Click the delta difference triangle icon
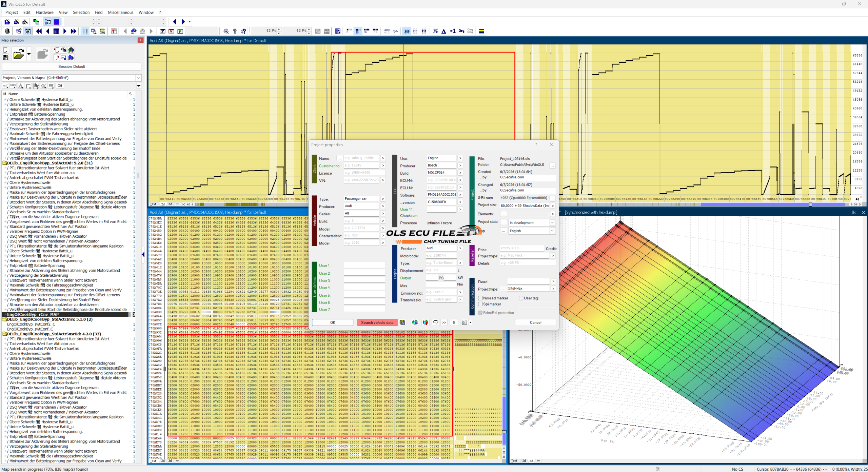 coord(444,31)
